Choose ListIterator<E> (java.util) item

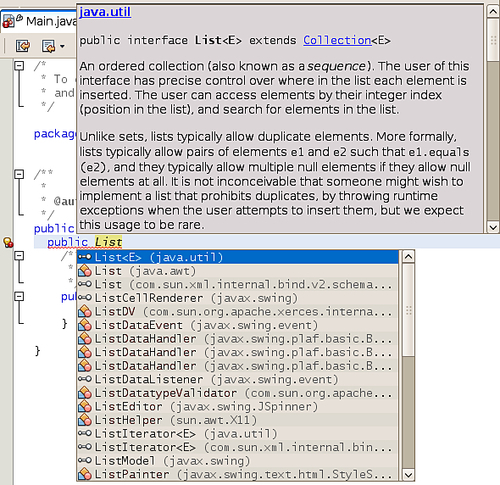click(x=238, y=434)
